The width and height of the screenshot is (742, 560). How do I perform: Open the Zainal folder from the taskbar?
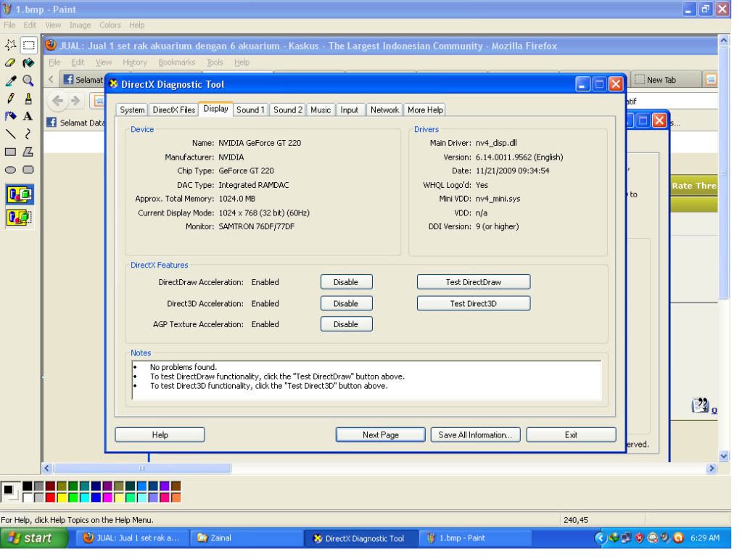pos(246,538)
